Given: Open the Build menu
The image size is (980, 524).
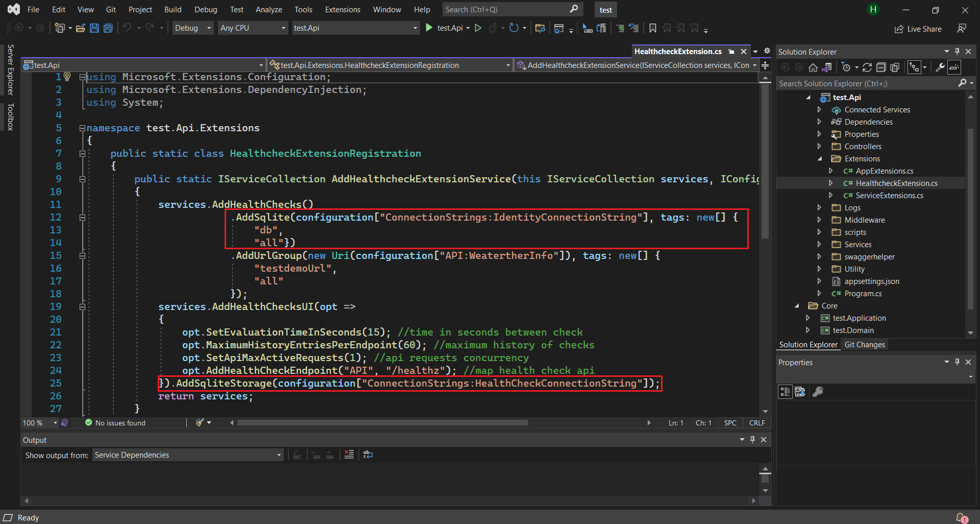Looking at the screenshot, I should tap(173, 10).
